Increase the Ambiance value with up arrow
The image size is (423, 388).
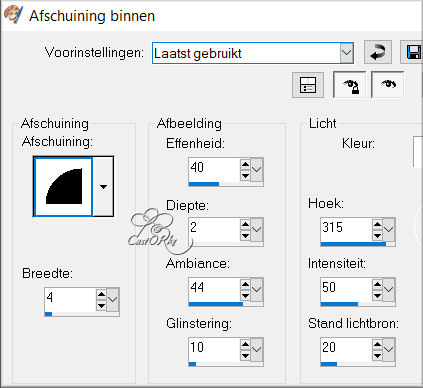[245, 284]
